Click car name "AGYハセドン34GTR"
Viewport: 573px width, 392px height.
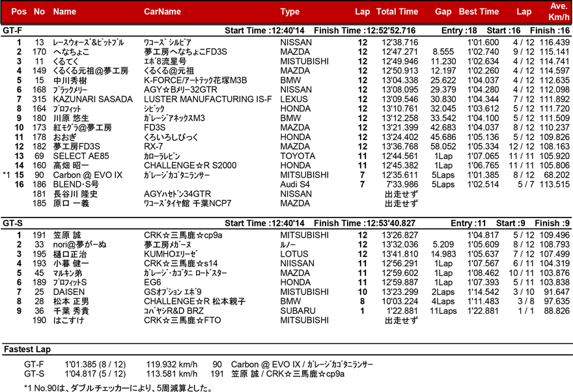coord(177,194)
